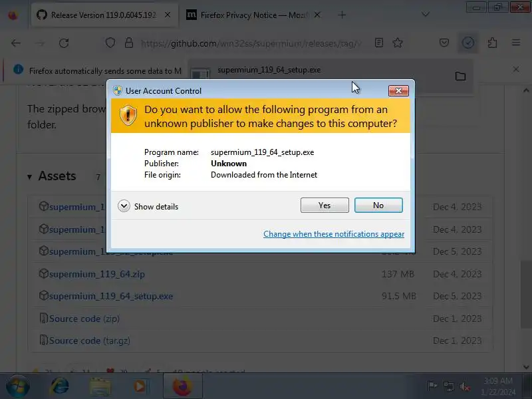The width and height of the screenshot is (532, 399).
Task: Close the Firefox Privacy Notice tab
Action: [317, 15]
